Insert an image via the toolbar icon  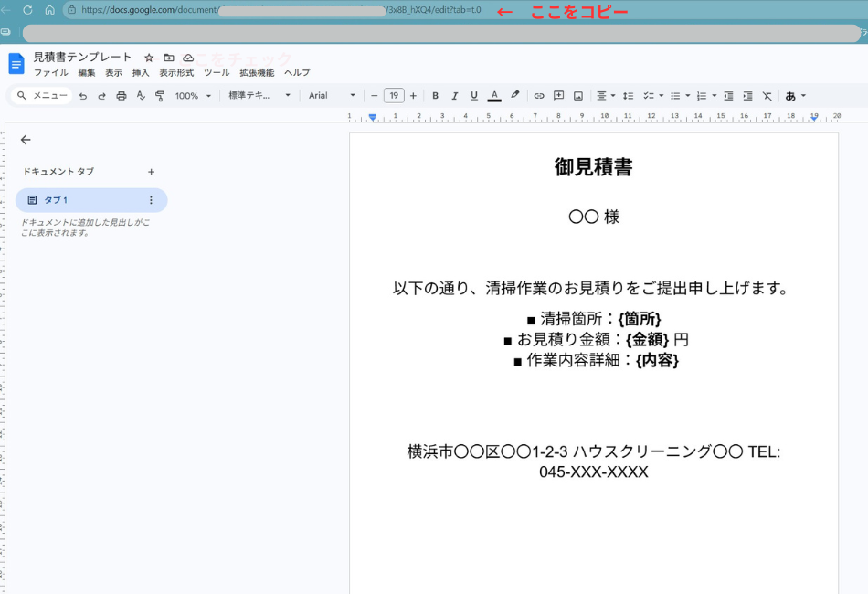(x=577, y=95)
